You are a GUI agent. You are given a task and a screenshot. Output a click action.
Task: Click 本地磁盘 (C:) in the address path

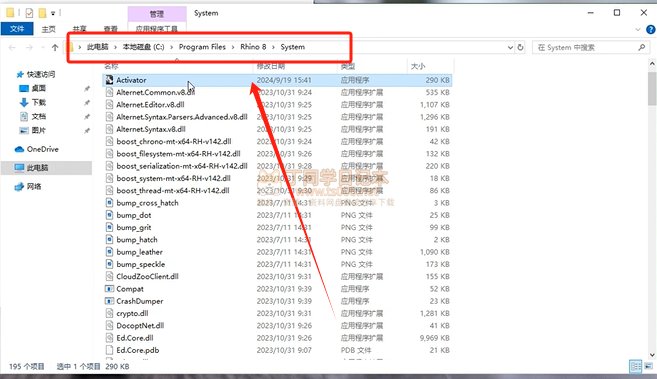coord(143,47)
